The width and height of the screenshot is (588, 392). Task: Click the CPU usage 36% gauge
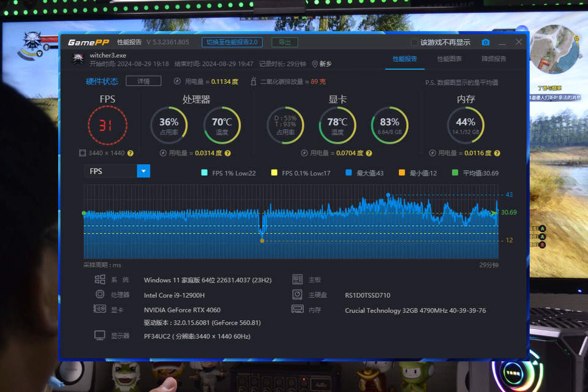169,126
